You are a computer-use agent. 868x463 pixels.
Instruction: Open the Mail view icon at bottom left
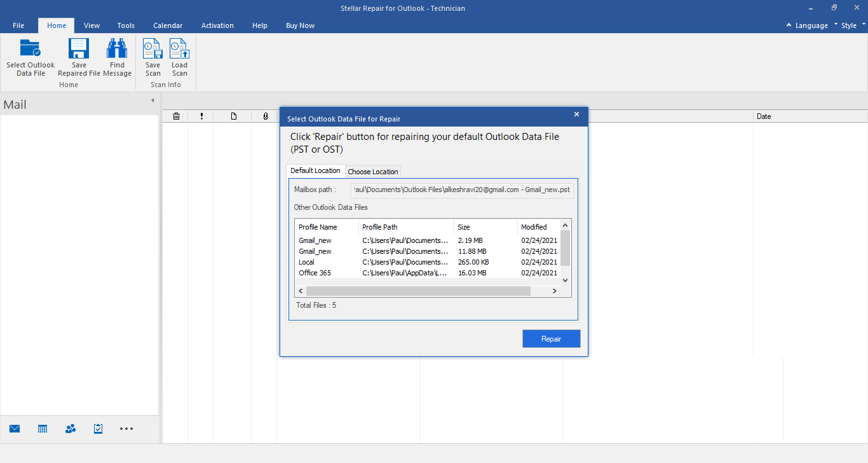14,428
